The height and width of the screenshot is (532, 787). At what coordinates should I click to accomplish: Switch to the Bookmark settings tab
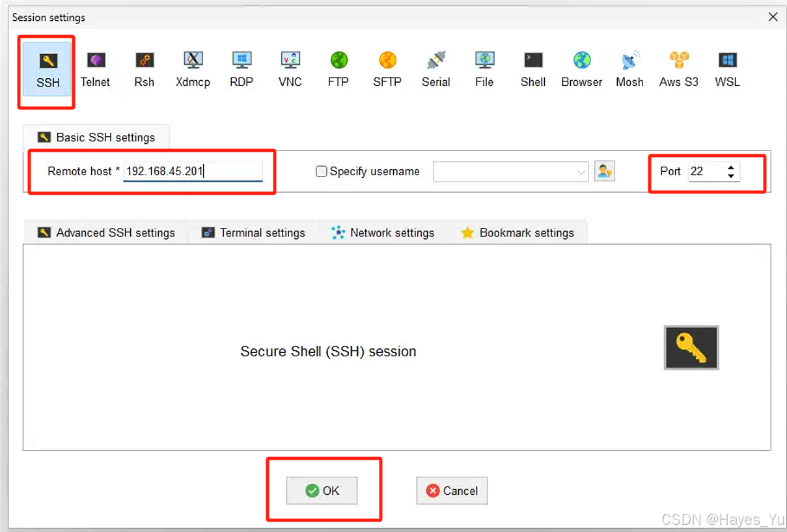pos(518,232)
